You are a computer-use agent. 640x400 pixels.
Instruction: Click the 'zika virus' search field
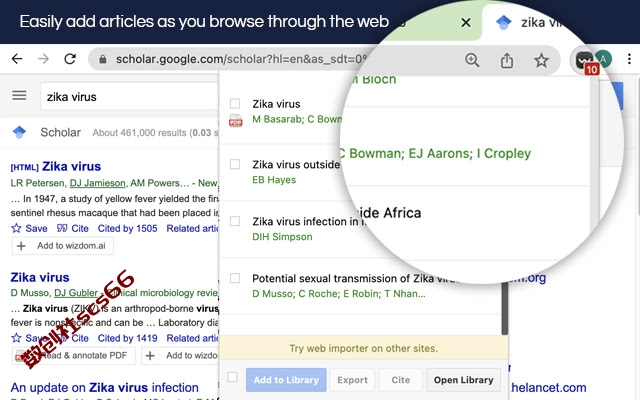pyautogui.click(x=129, y=96)
